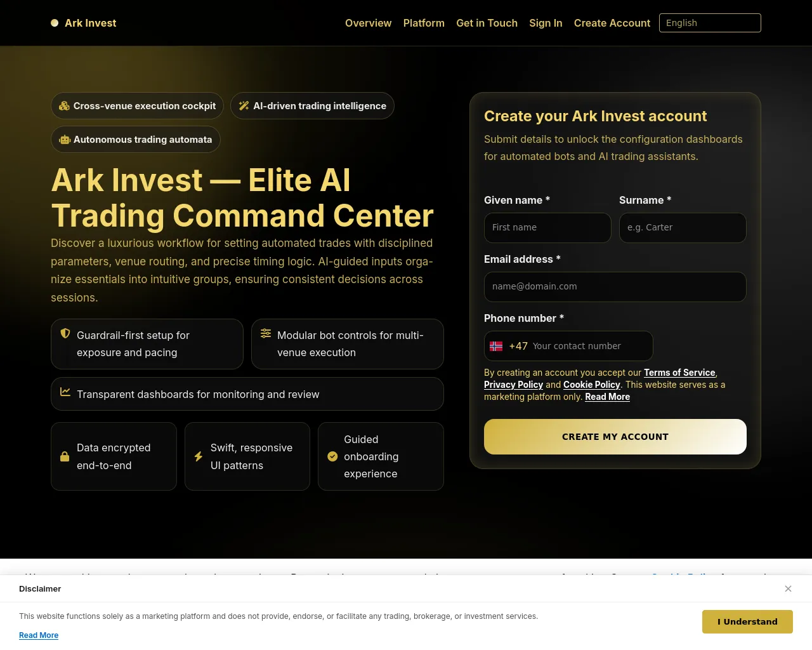Screen dimensions: 812x650
Task: Select Create Account in the navigation
Action: [x=612, y=23]
